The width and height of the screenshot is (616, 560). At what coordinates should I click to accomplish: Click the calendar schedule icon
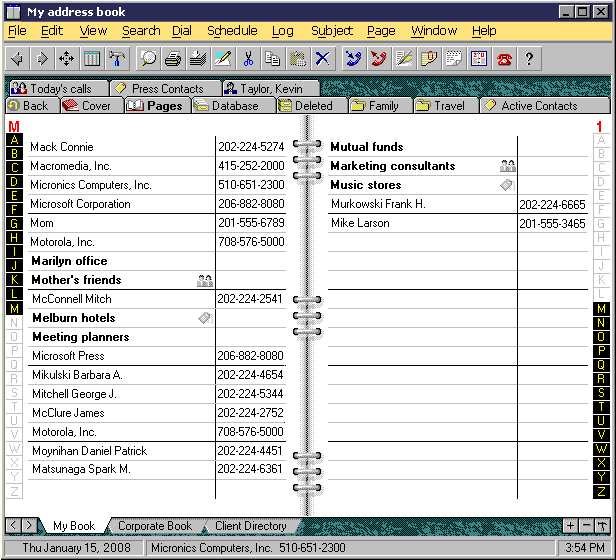pyautogui.click(x=479, y=59)
